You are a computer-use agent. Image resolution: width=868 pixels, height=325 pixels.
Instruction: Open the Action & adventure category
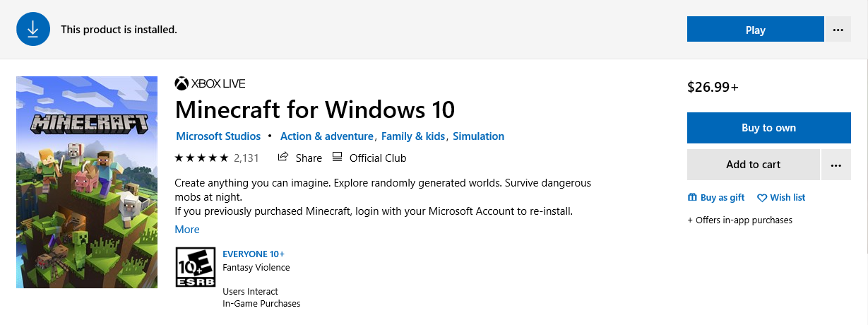click(x=326, y=136)
